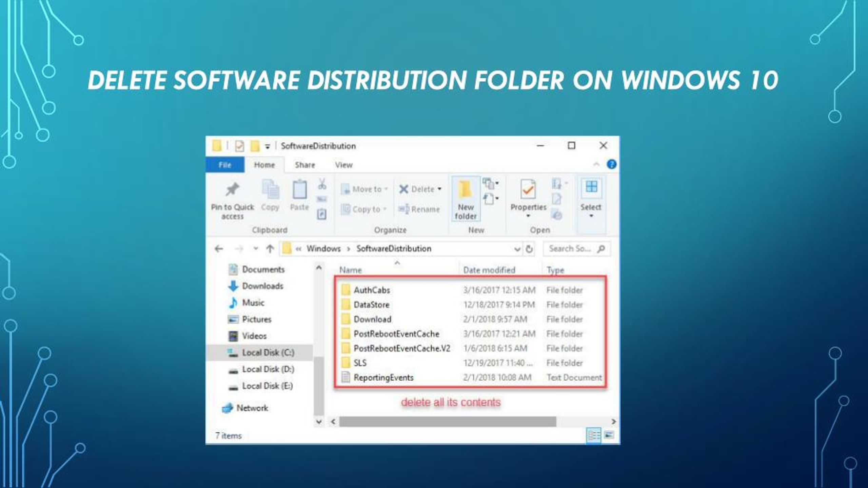Image resolution: width=868 pixels, height=488 pixels.
Task: Open the New item dropdown
Action: [x=491, y=183]
